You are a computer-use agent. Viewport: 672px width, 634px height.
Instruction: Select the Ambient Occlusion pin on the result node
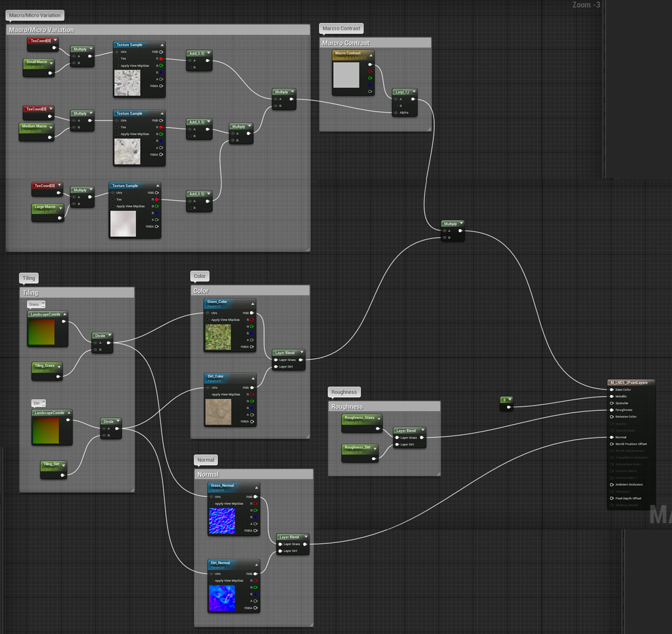[612, 485]
